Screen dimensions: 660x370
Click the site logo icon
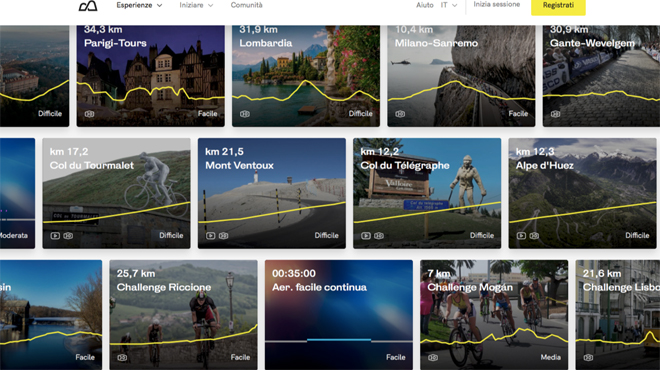click(x=88, y=5)
